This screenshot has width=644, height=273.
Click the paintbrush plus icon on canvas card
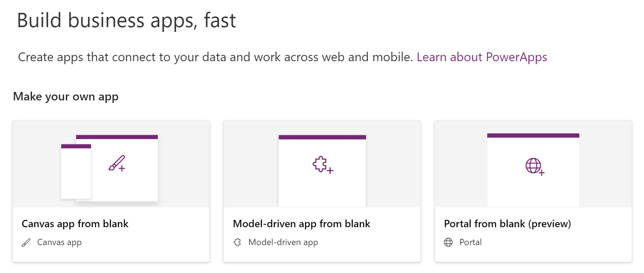pos(117,163)
